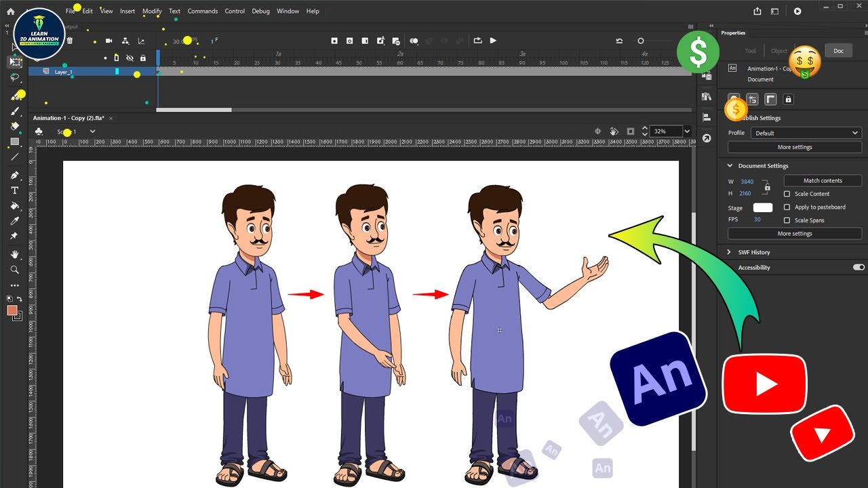Select the Pen tool
The height and width of the screenshot is (488, 868).
point(15,175)
